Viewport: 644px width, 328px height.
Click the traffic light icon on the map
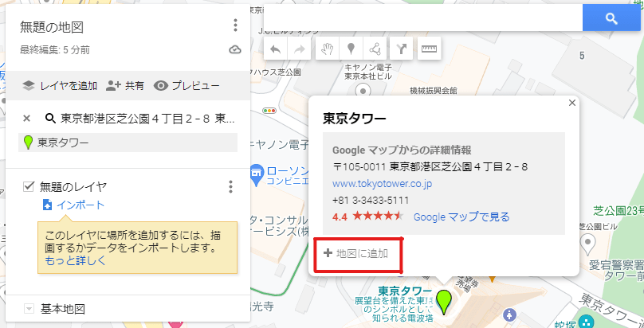269,111
